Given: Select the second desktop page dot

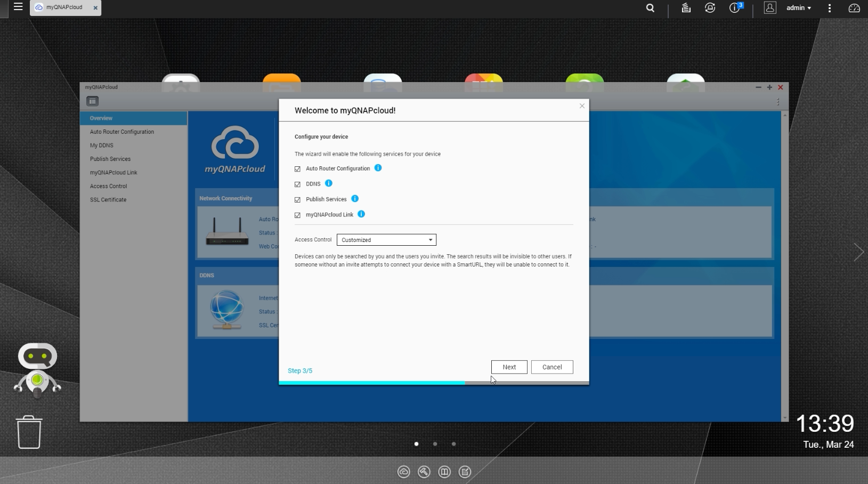Looking at the screenshot, I should [435, 444].
